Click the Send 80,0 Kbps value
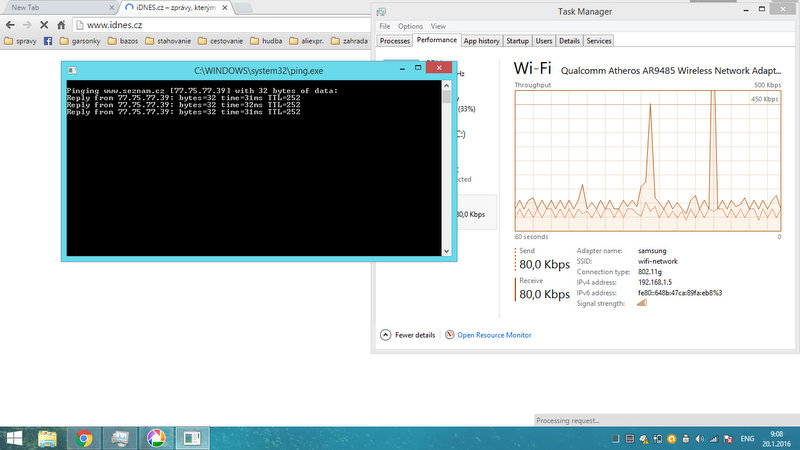The image size is (800, 450). tap(544, 264)
